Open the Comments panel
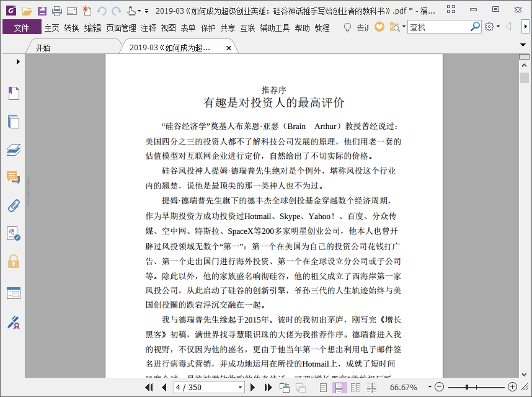532x397 pixels. pos(14,177)
